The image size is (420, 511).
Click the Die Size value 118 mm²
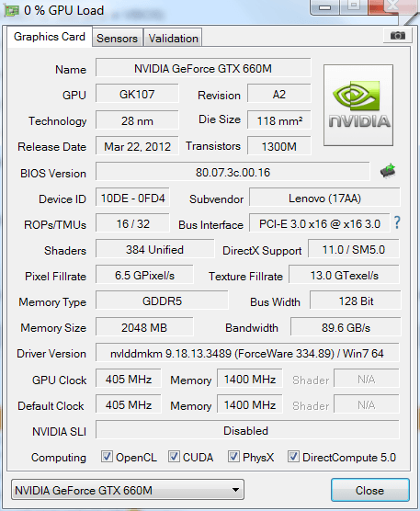click(x=279, y=120)
